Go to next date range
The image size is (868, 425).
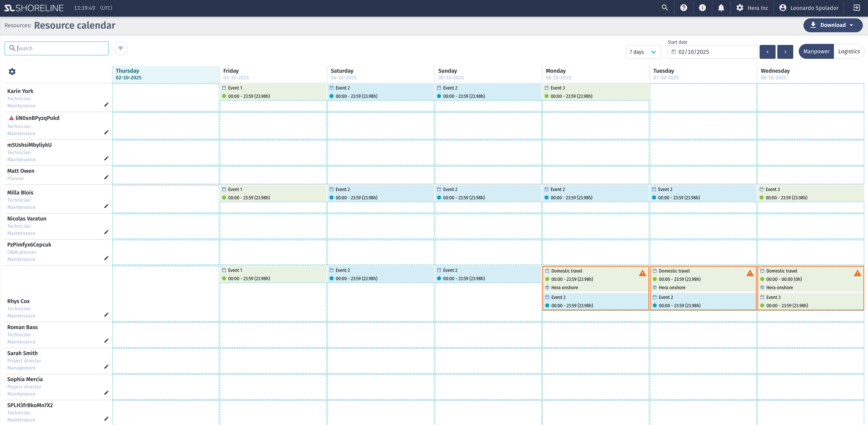[785, 52]
